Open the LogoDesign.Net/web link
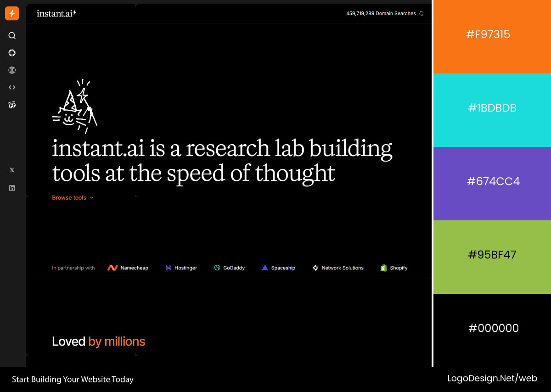Image resolution: width=551 pixels, height=392 pixels. pyautogui.click(x=492, y=379)
